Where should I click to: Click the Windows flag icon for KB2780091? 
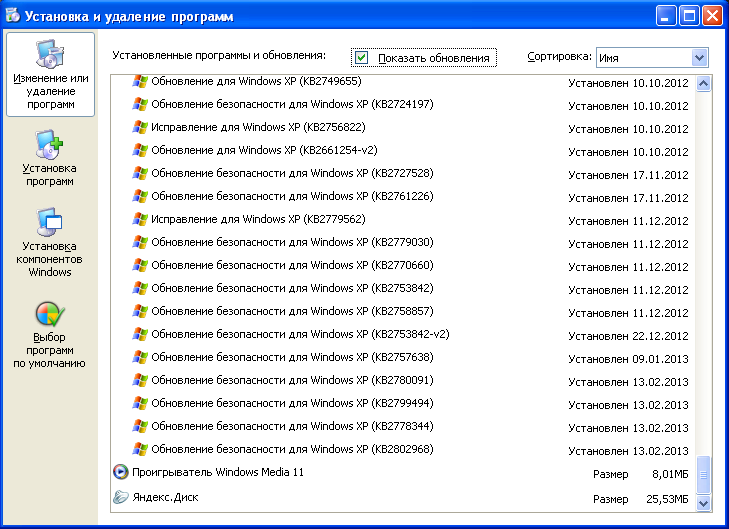click(x=140, y=380)
